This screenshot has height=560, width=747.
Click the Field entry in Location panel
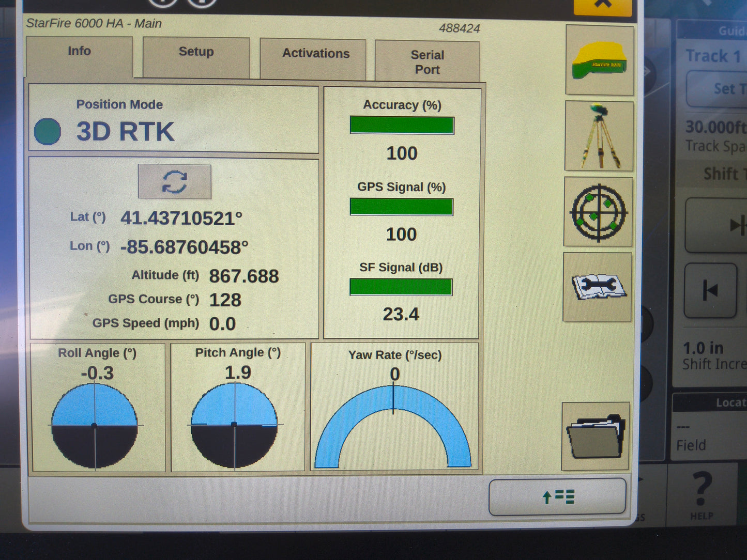(691, 445)
